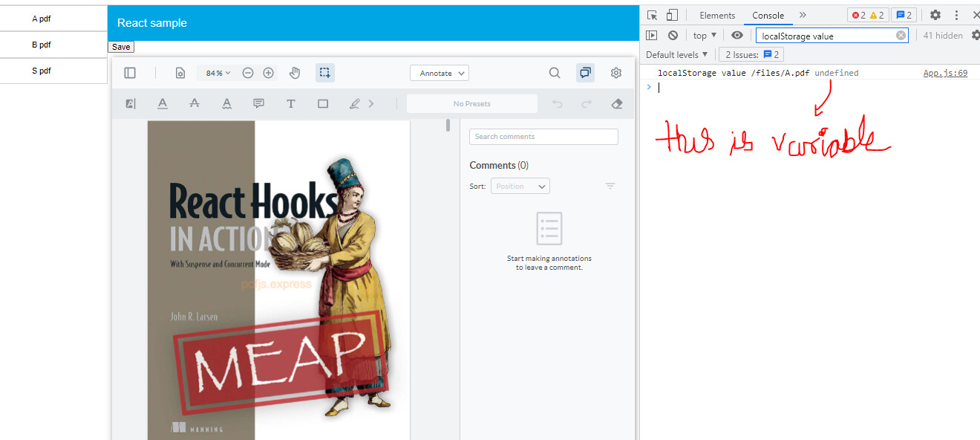This screenshot has width=980, height=440.
Task: Show the console sidebar
Action: pos(651,35)
